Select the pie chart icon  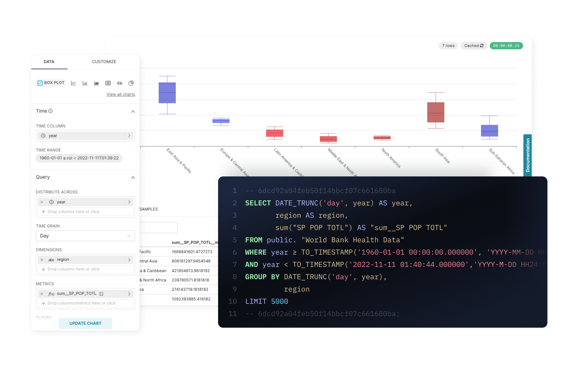131,83
